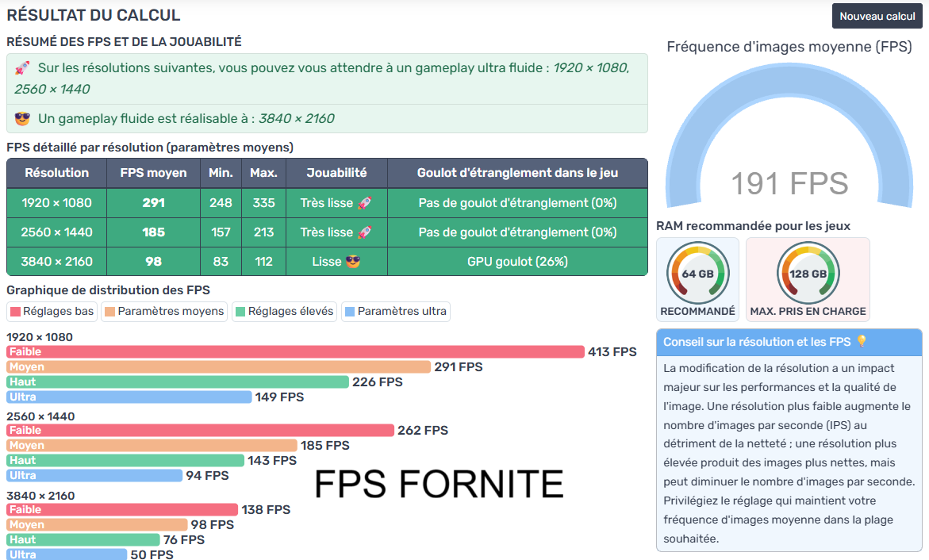Click the rocket icon in summary box
The height and width of the screenshot is (560, 929).
click(22, 68)
